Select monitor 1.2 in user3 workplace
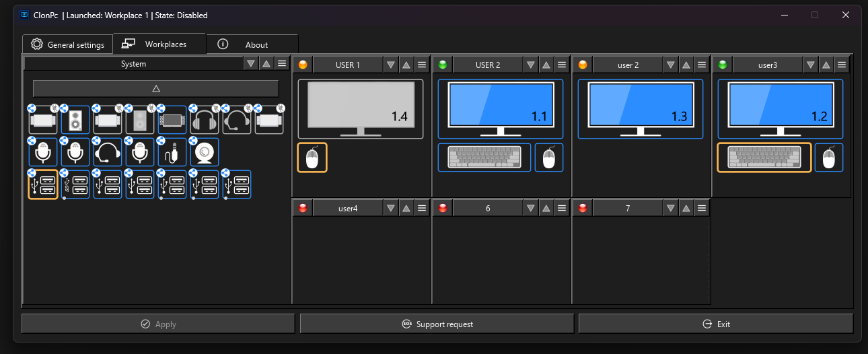The image size is (868, 354). pos(780,109)
